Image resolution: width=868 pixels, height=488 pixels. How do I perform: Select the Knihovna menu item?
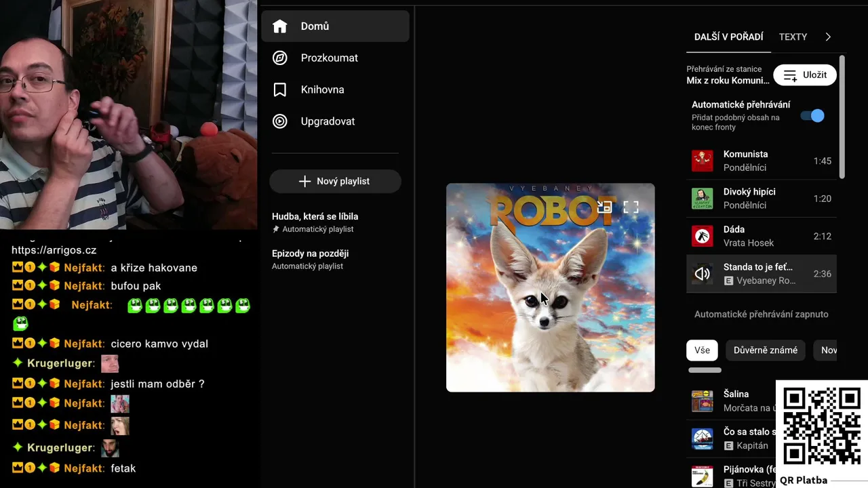pyautogui.click(x=336, y=89)
